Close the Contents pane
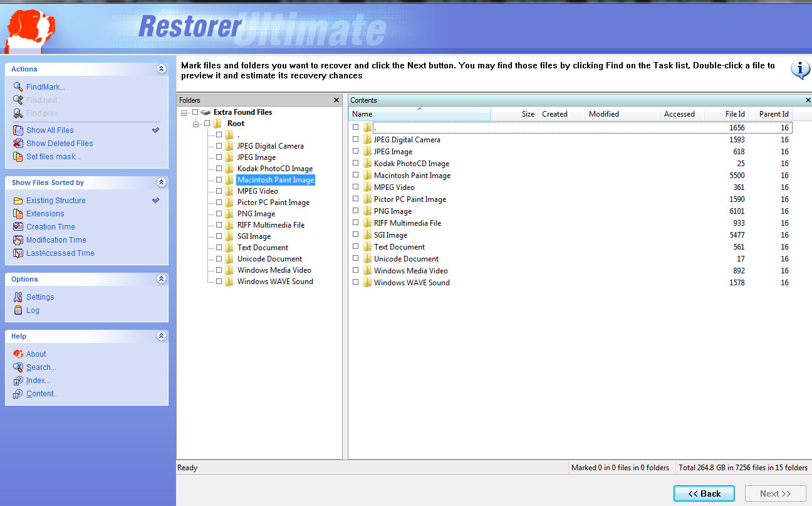This screenshot has width=812, height=506. [x=807, y=100]
